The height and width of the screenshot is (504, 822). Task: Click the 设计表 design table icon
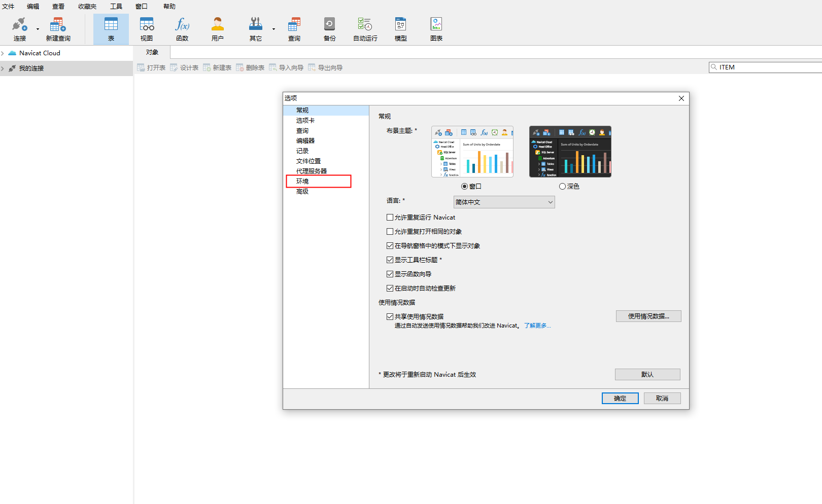pos(174,67)
